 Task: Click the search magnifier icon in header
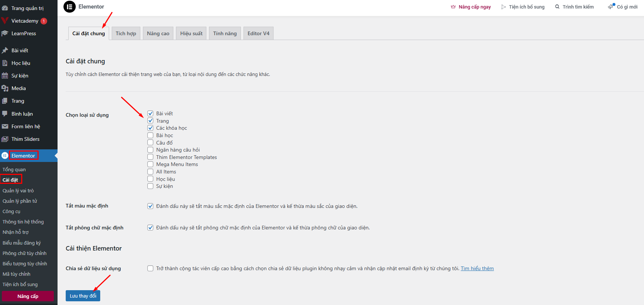(x=557, y=7)
